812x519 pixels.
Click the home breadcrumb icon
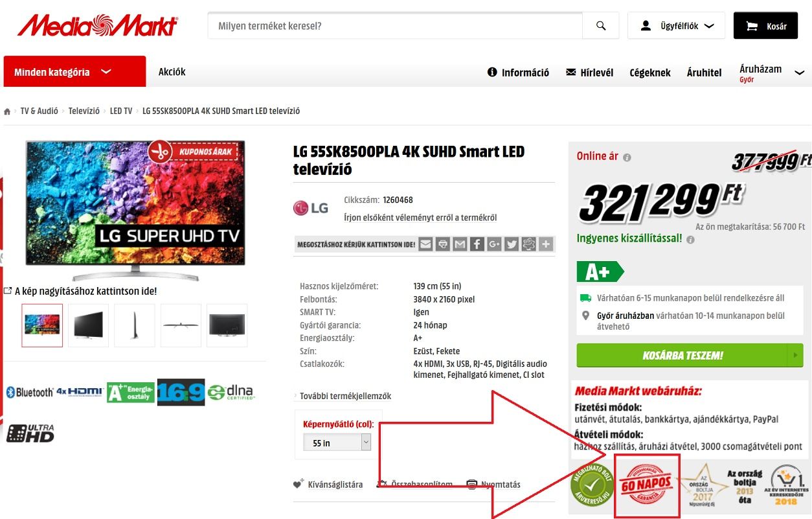7,111
